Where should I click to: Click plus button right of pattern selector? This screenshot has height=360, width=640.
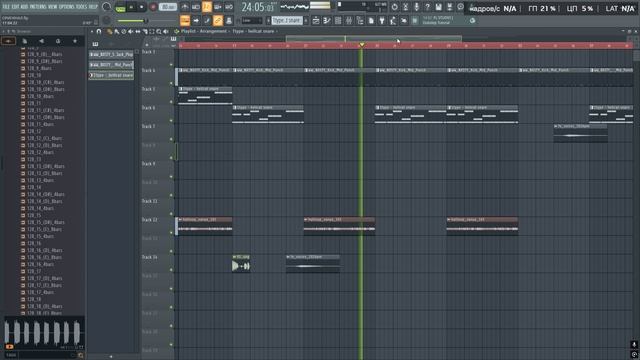[306, 20]
